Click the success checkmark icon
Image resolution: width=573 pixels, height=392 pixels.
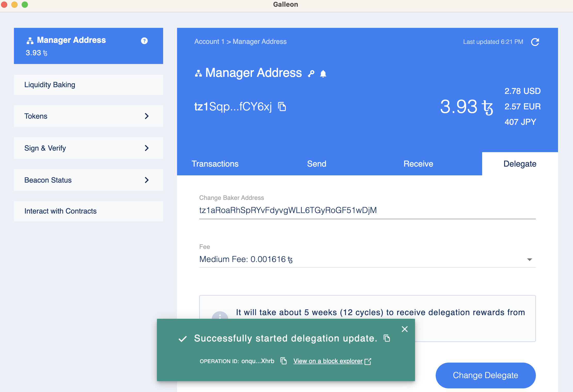[182, 339]
